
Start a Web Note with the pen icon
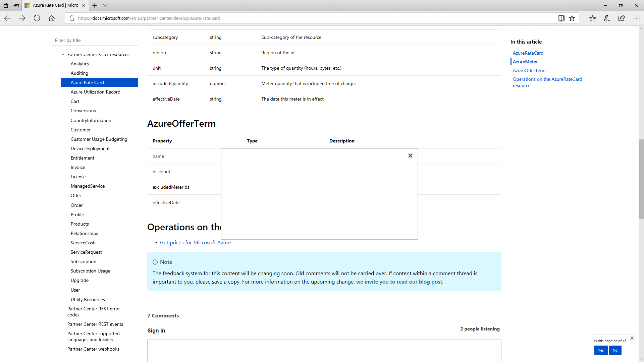(607, 18)
